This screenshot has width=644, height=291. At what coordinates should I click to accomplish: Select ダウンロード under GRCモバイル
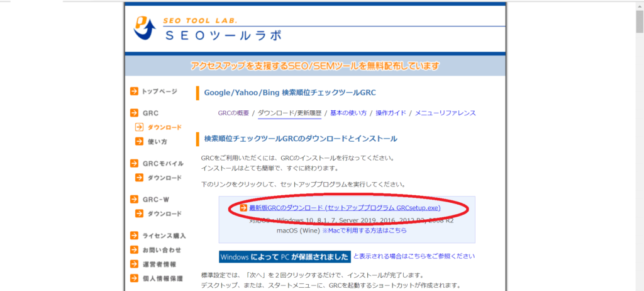coord(164,178)
